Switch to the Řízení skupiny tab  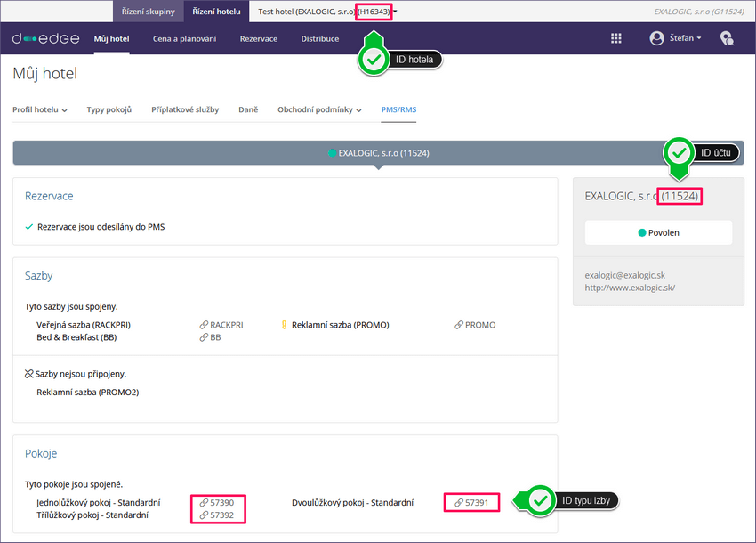[149, 12]
